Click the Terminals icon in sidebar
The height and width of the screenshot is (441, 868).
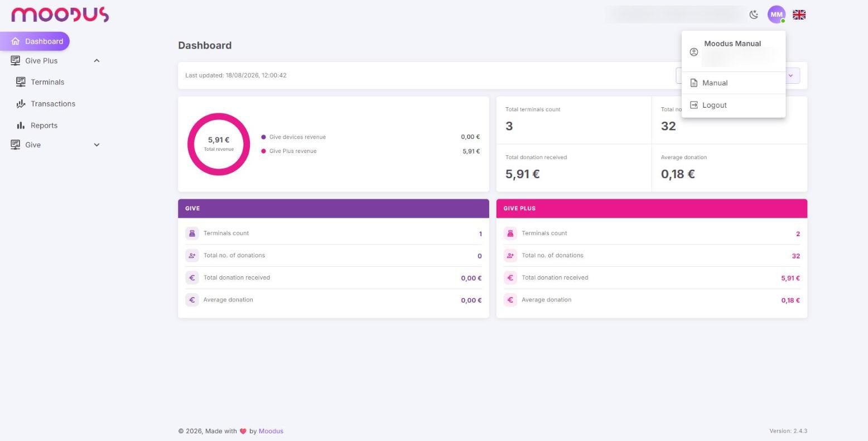(21, 82)
